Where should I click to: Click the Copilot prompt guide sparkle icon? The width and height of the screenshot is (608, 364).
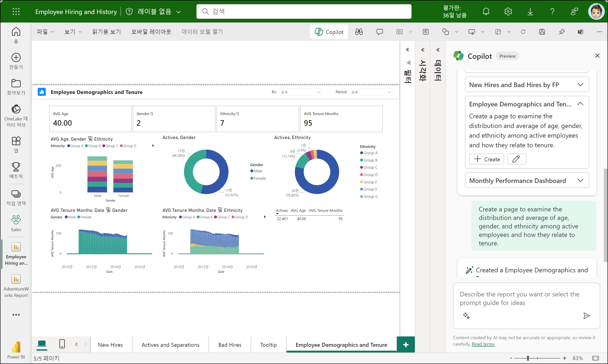[x=466, y=316]
